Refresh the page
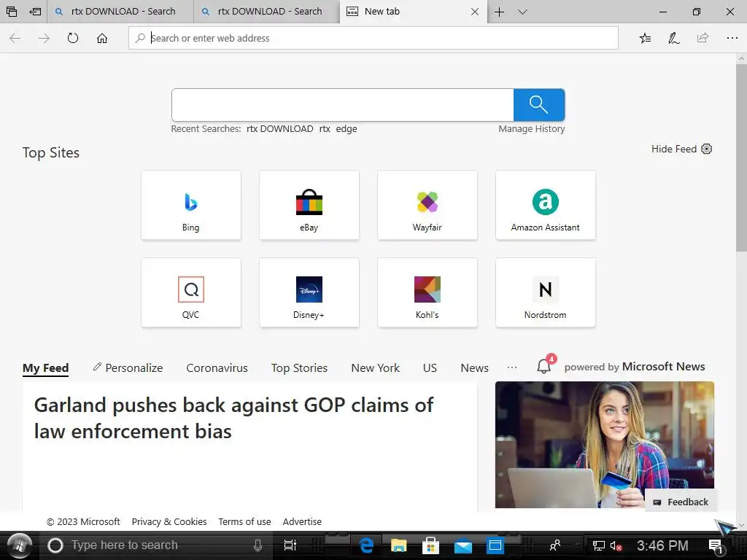Viewport: 747px width, 560px height. pos(73,38)
